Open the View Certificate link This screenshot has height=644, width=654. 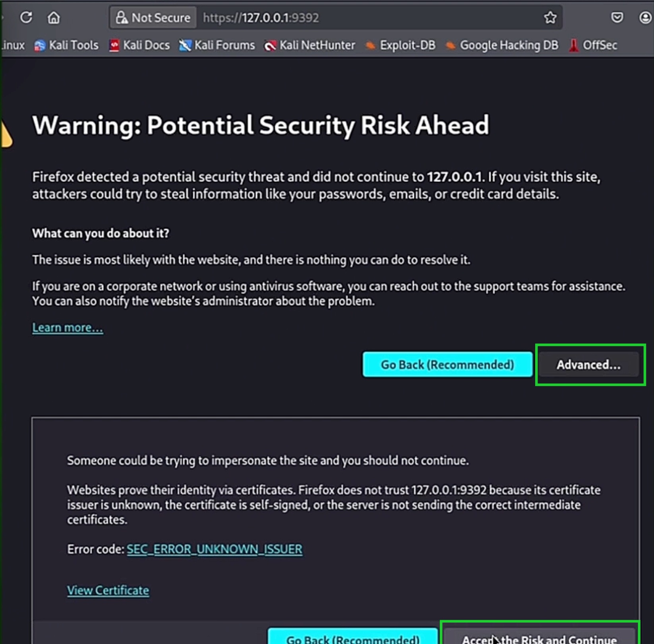pos(108,591)
